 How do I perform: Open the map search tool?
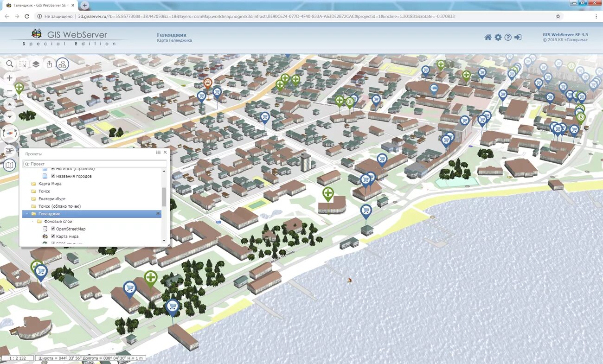click(x=10, y=64)
